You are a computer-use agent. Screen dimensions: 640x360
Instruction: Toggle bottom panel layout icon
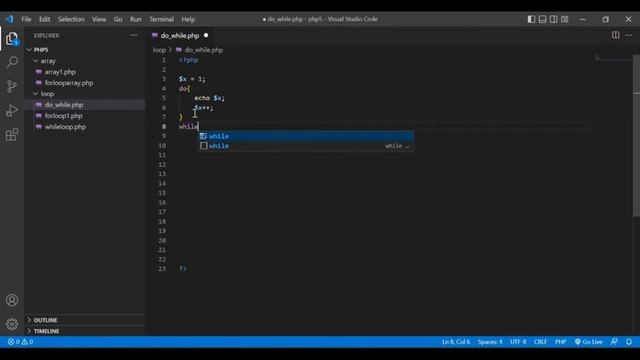click(x=542, y=19)
